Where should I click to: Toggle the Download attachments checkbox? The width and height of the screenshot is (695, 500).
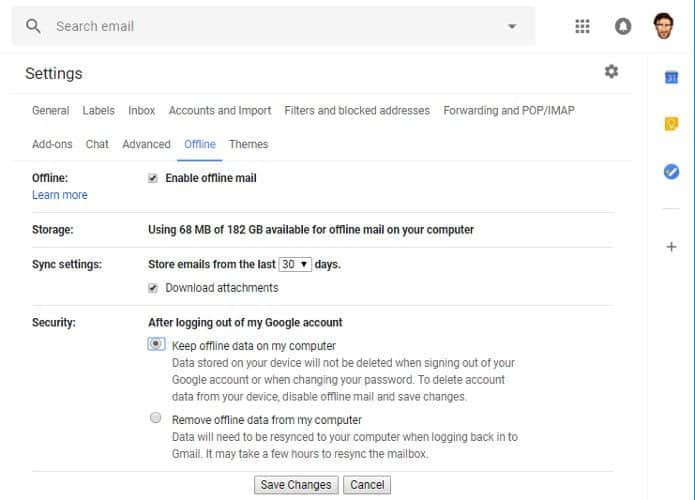[153, 288]
